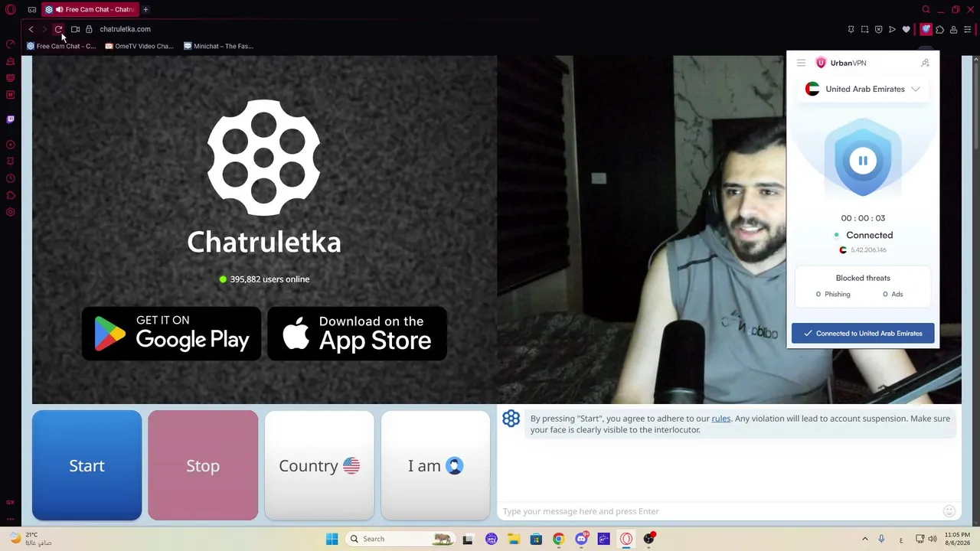The height and width of the screenshot is (551, 980).
Task: Open the UrbanVPN hamburger menu
Action: click(x=801, y=63)
